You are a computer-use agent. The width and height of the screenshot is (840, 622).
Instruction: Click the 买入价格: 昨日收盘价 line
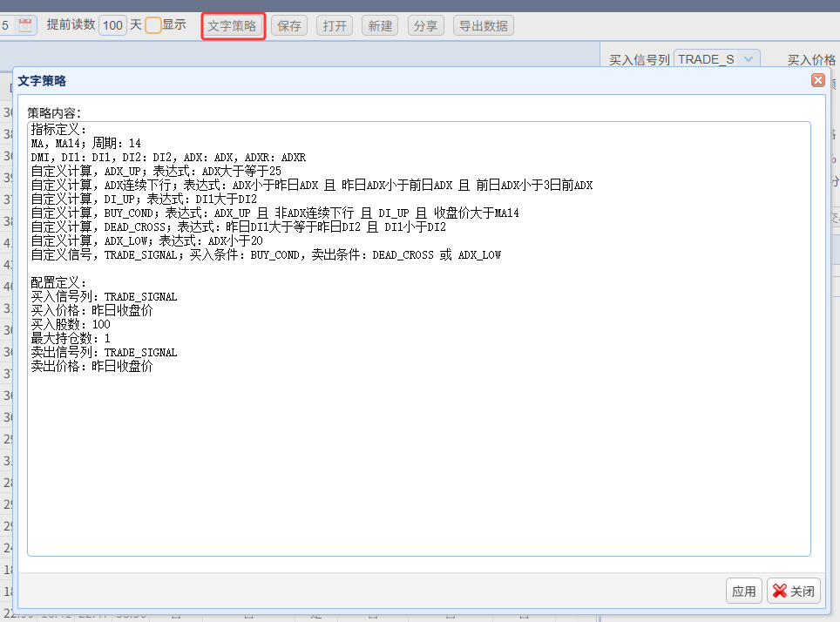pyautogui.click(x=91, y=310)
